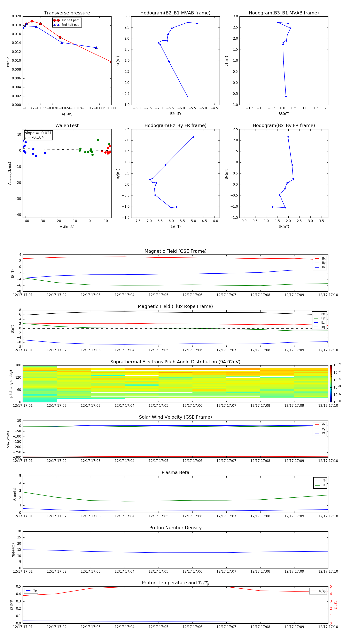Click the B3(nT) x-axis label
Screen dimensions: 351x644
[x=284, y=114]
